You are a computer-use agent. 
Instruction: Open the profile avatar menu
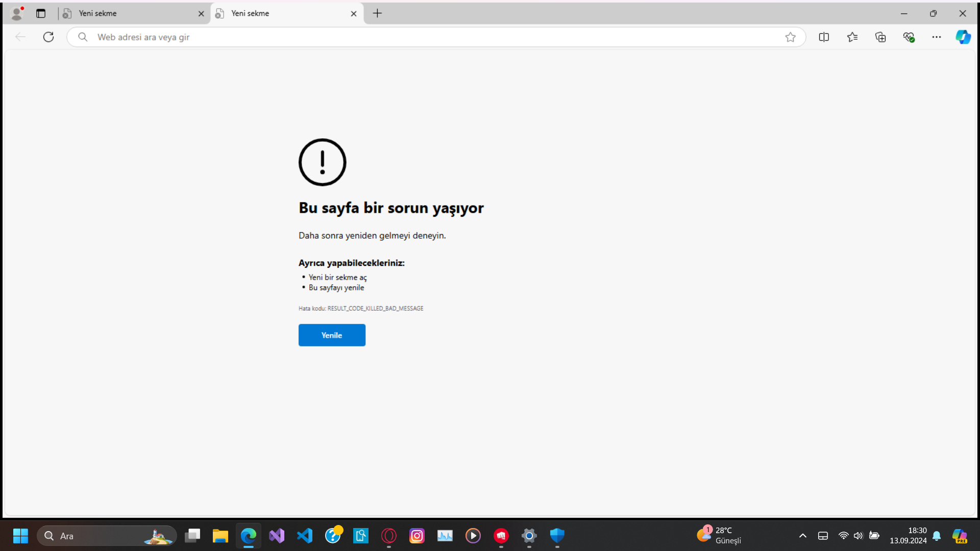17,13
